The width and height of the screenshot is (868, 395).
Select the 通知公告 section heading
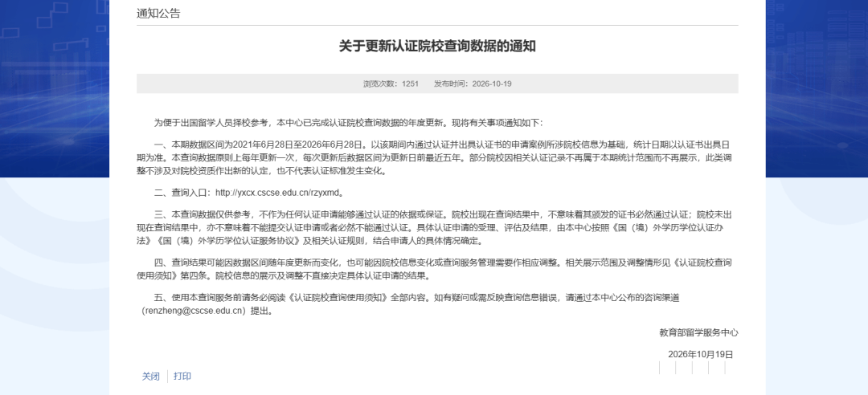(158, 14)
